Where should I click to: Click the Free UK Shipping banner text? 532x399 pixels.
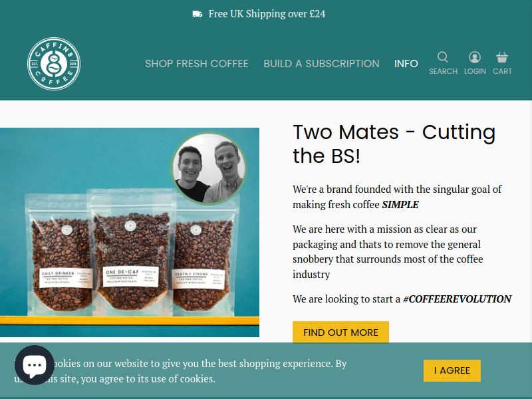coord(267,14)
